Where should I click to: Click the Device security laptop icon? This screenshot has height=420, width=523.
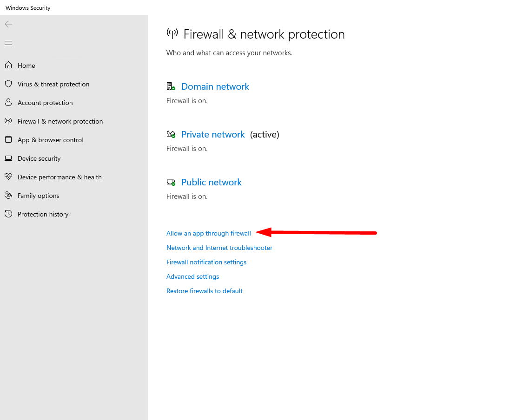tap(8, 158)
